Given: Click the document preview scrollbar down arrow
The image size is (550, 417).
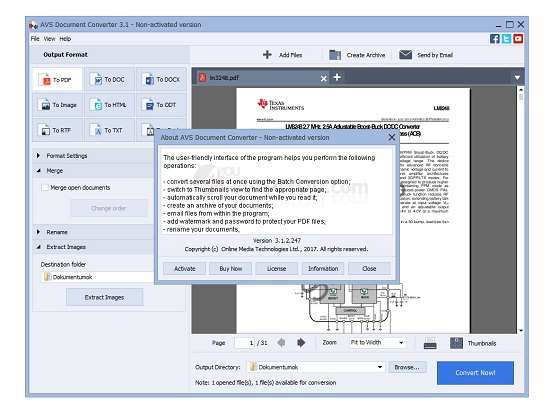Looking at the screenshot, I should tap(521, 330).
